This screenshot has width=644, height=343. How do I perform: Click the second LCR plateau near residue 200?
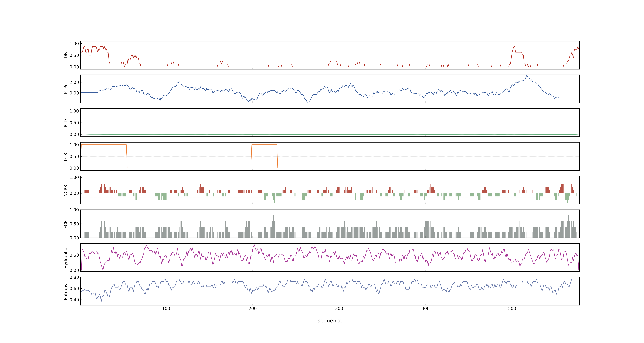264,145
